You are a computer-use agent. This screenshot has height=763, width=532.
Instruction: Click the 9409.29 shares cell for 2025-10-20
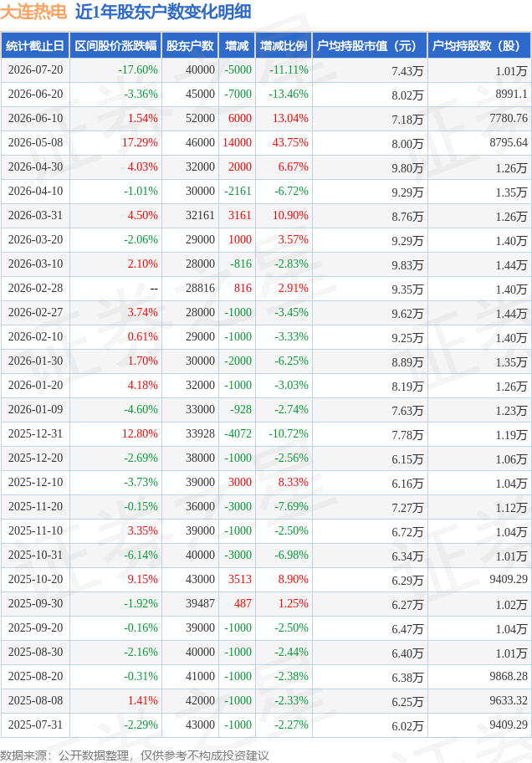click(x=508, y=579)
